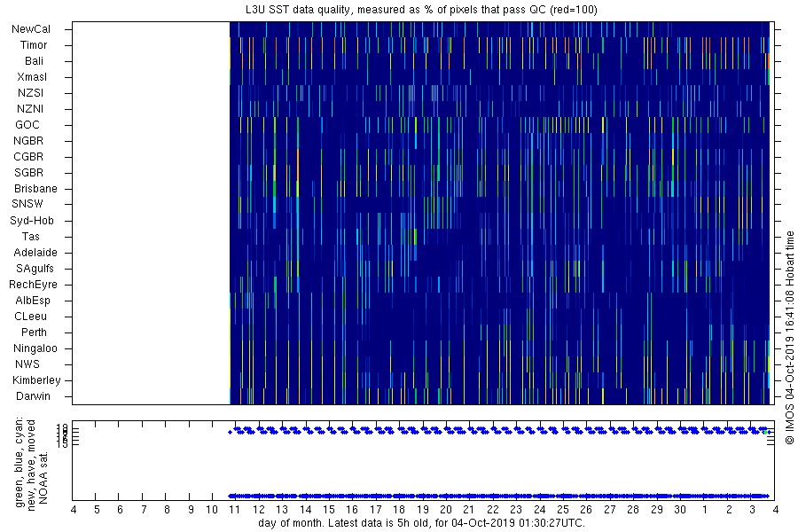Click the CGBR row label

(x=28, y=157)
